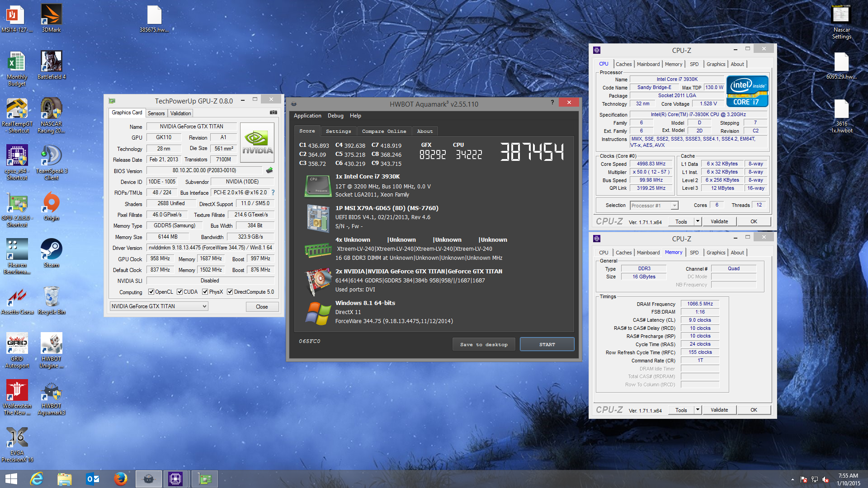Viewport: 868px width, 488px height.
Task: Open the GPU-Z.0.8.0 shortcut icon
Action: [17, 209]
